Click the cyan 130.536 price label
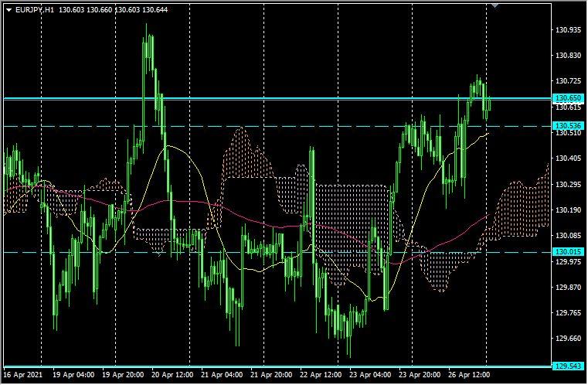The image size is (588, 385). (x=569, y=126)
